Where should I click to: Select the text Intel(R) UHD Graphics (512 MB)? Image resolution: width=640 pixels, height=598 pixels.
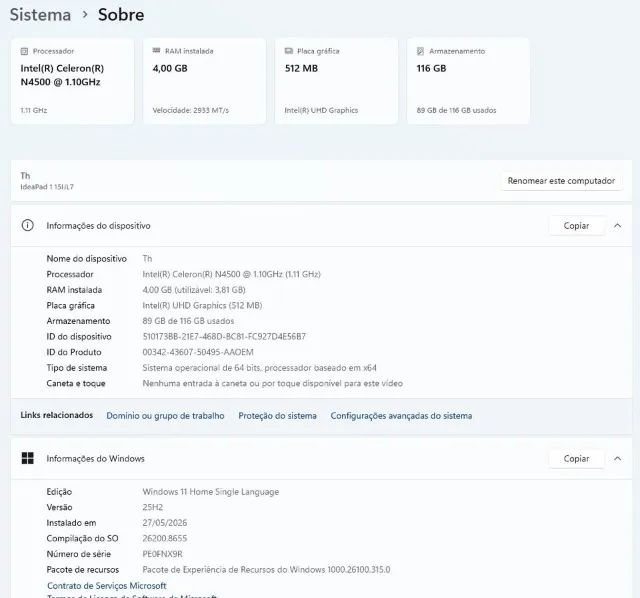pyautogui.click(x=202, y=305)
